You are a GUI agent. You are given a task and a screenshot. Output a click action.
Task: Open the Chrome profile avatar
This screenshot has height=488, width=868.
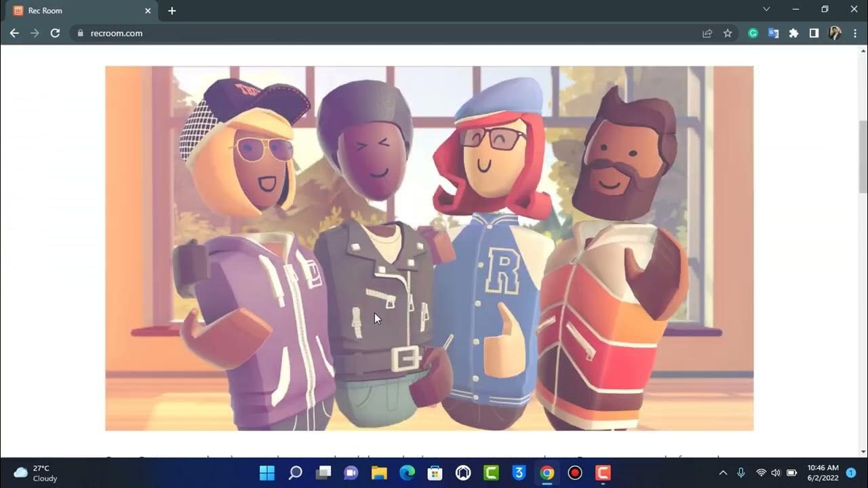coord(835,33)
